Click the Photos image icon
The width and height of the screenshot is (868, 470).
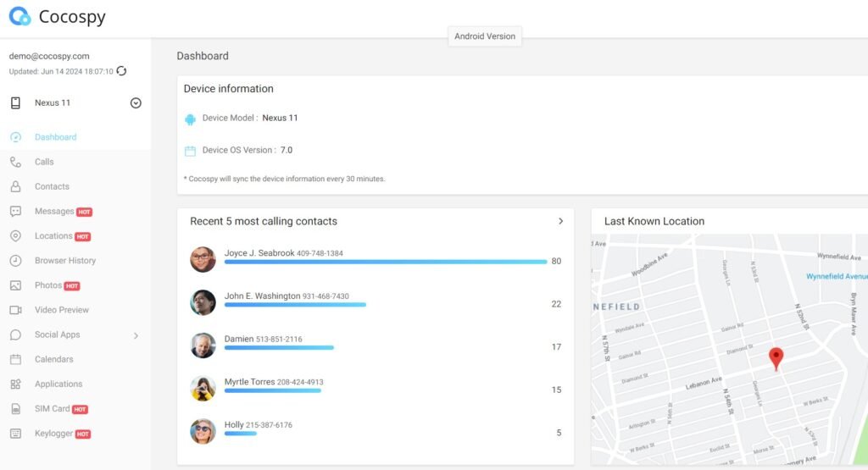click(15, 285)
